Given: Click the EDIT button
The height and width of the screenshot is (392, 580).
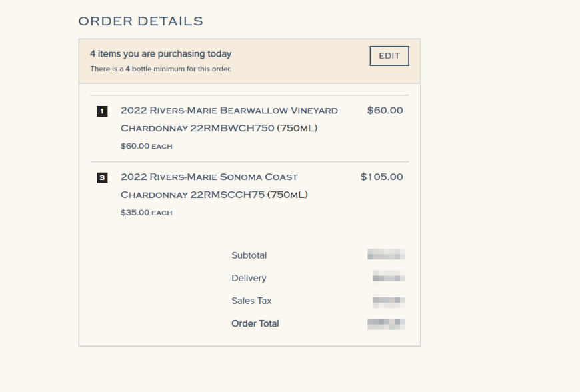Looking at the screenshot, I should click(x=389, y=56).
